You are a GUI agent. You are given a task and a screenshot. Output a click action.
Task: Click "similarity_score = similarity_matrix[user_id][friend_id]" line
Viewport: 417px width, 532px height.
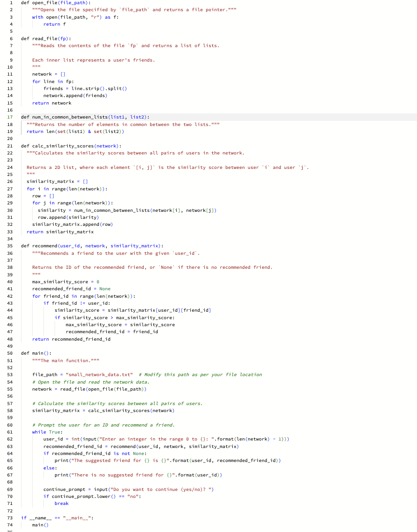pos(132,310)
